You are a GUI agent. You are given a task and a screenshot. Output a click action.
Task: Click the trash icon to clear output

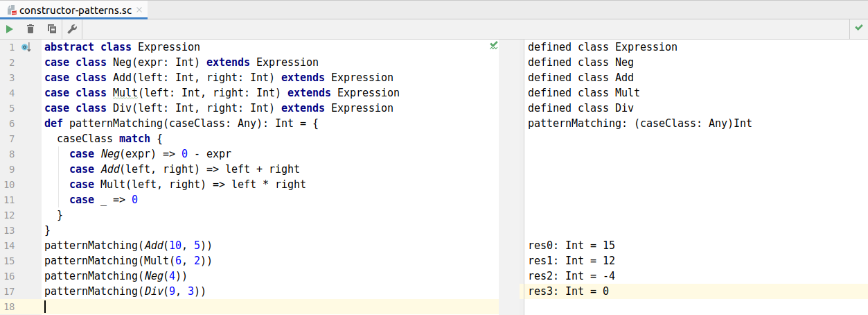click(30, 28)
